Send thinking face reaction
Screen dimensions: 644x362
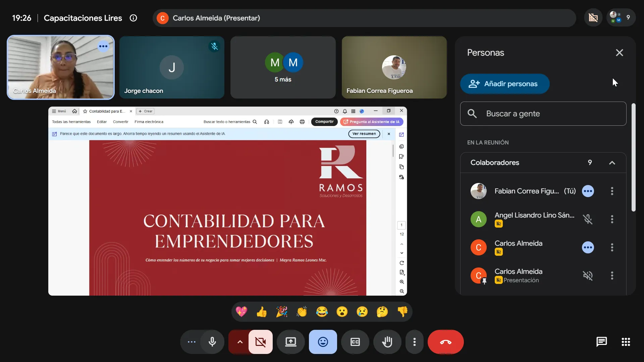click(x=382, y=312)
